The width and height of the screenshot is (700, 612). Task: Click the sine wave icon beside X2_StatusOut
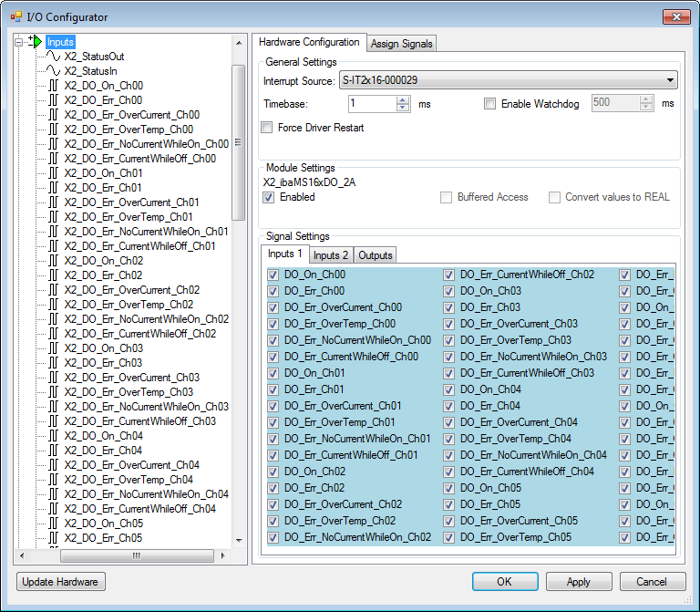tap(53, 57)
